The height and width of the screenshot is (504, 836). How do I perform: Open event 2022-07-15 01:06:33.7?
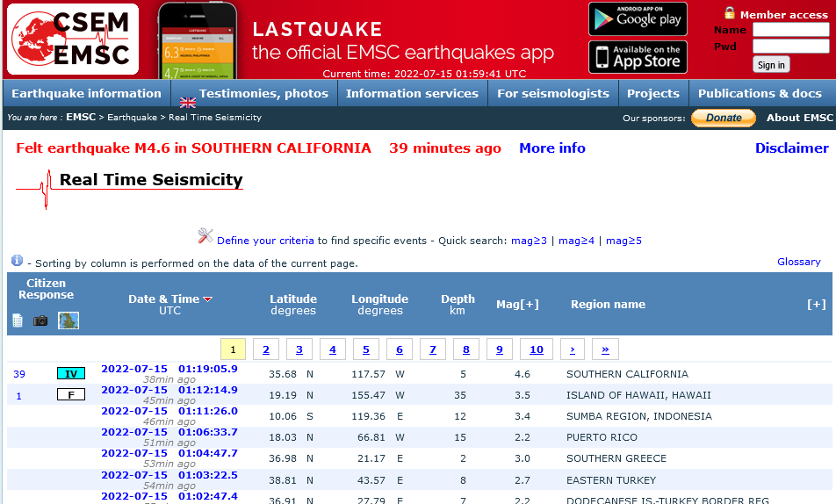[169, 432]
